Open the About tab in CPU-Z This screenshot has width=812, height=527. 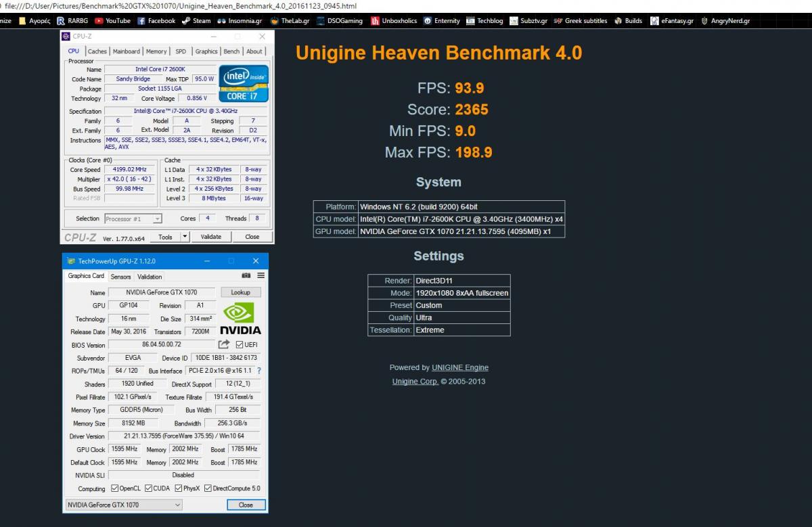click(254, 51)
